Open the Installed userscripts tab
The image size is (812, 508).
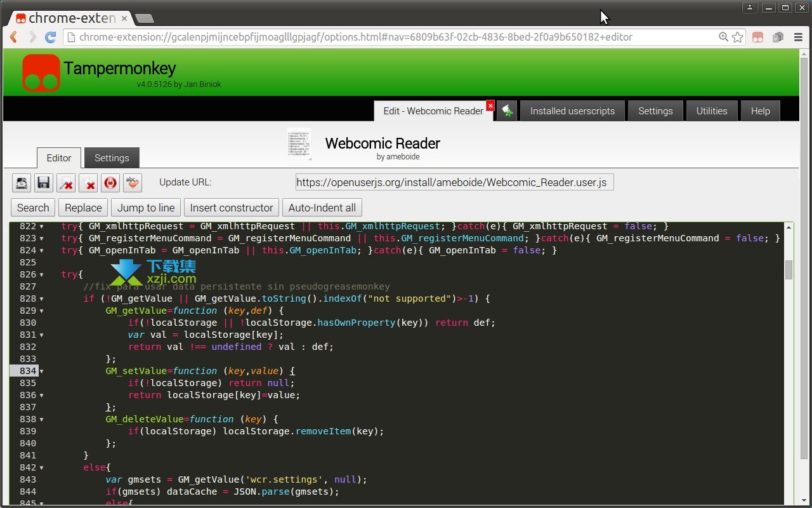572,110
